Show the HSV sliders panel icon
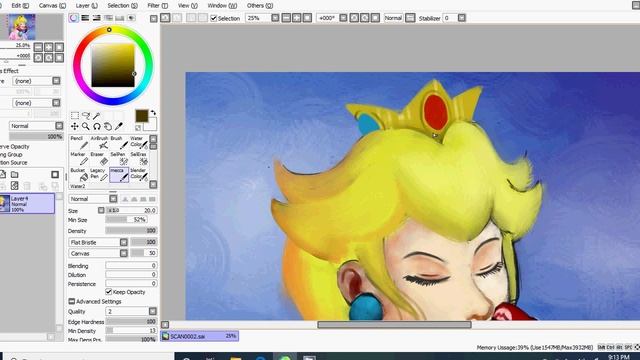 [96, 18]
